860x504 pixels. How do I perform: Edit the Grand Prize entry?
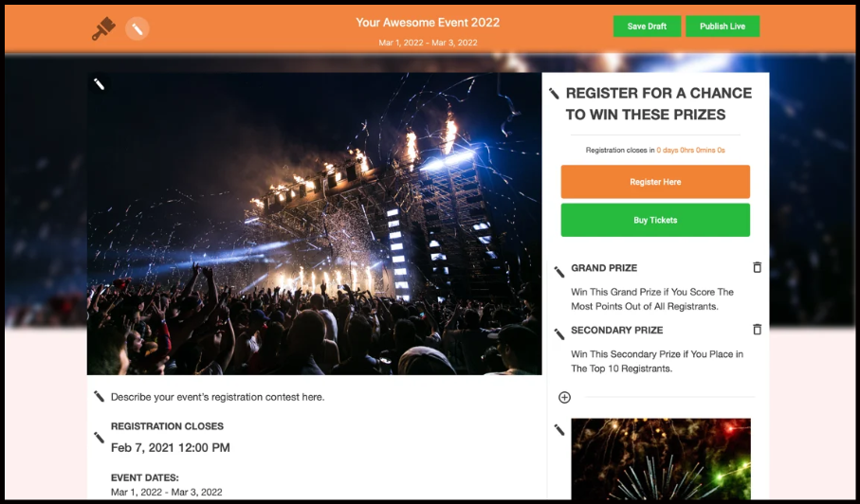pyautogui.click(x=558, y=272)
